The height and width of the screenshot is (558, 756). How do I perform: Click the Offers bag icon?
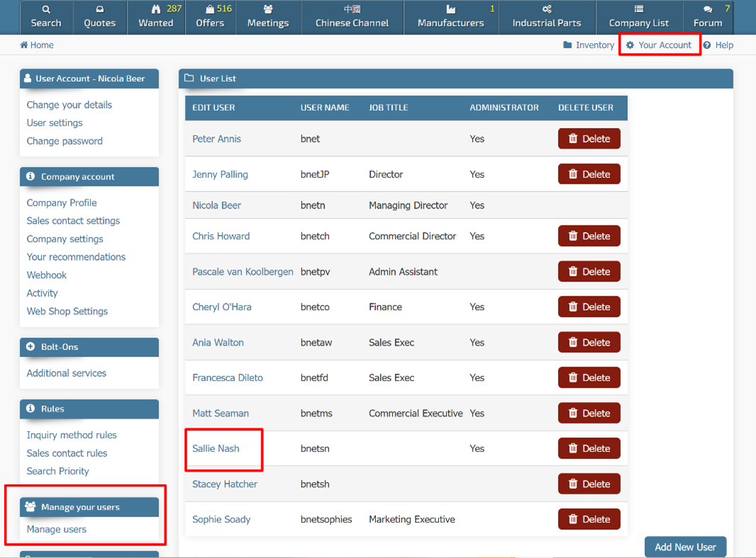point(210,9)
